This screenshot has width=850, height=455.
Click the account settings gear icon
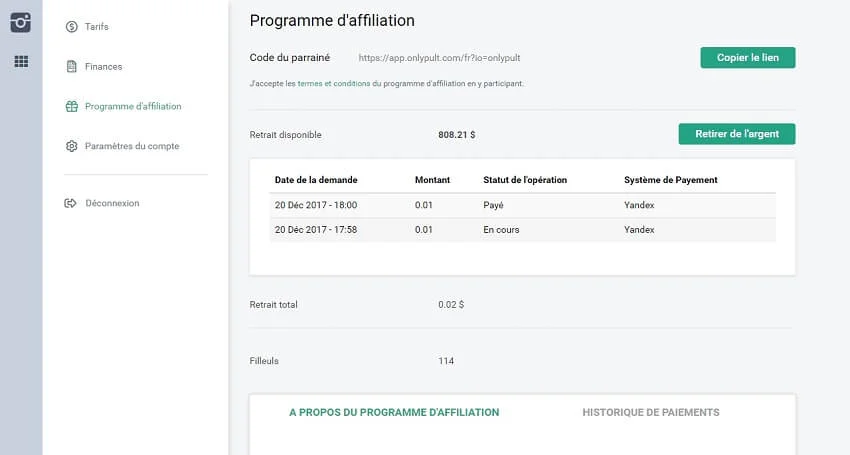pyautogui.click(x=71, y=146)
